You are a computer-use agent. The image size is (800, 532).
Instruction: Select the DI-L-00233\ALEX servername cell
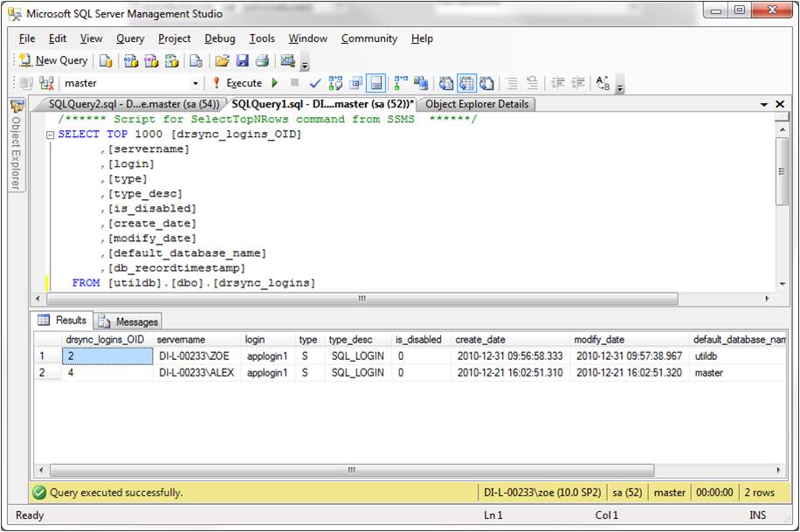[197, 372]
